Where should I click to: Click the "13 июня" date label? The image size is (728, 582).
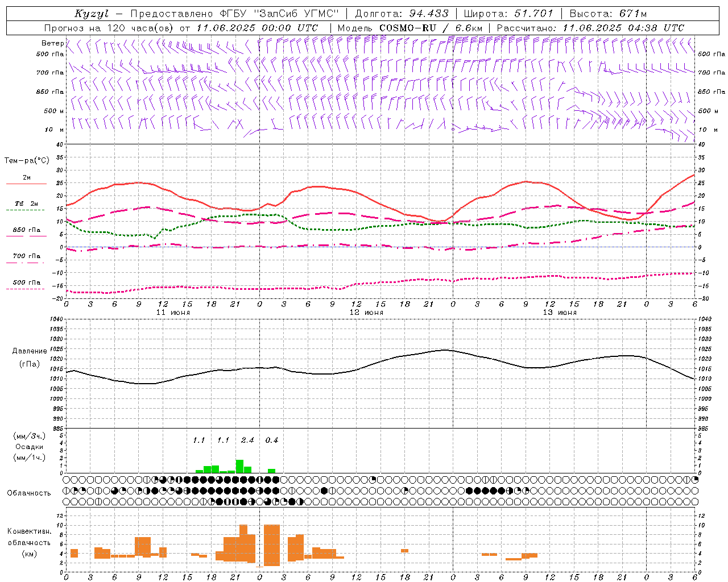click(x=560, y=313)
